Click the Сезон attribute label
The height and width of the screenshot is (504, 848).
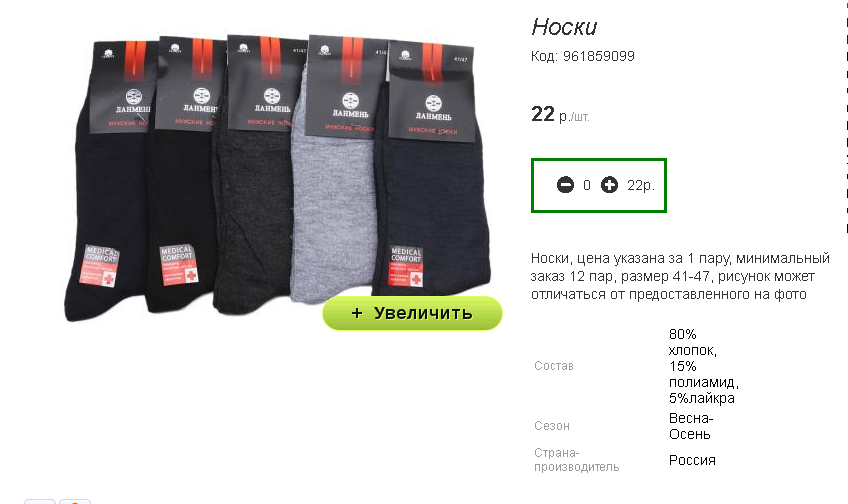[x=552, y=426]
